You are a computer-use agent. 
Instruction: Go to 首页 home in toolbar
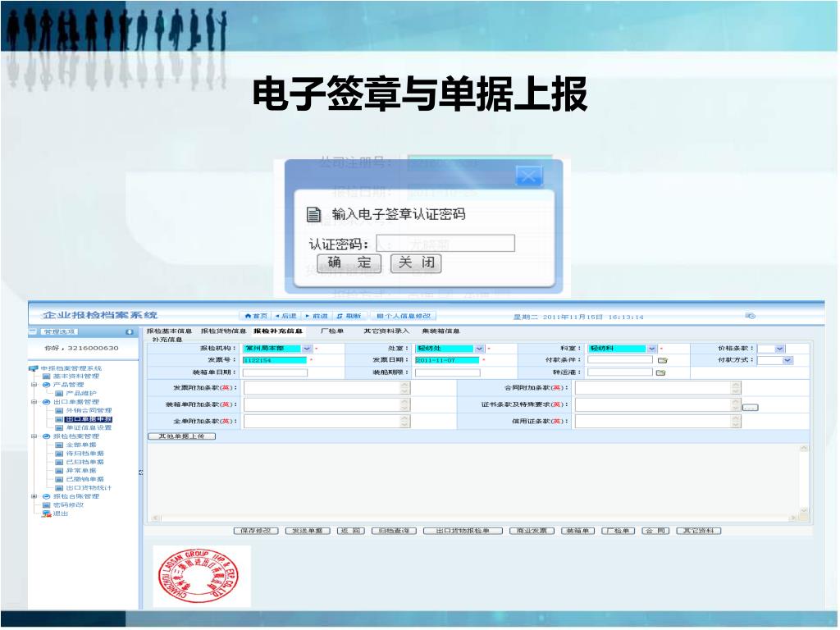[x=256, y=316]
